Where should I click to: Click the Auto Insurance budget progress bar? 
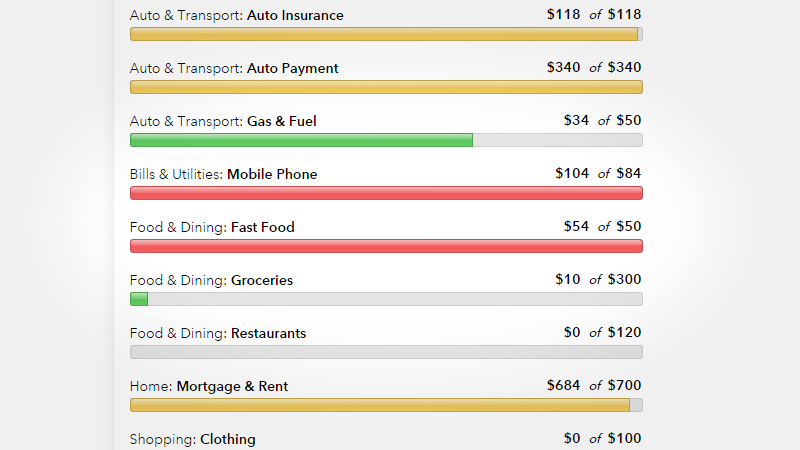tap(386, 34)
